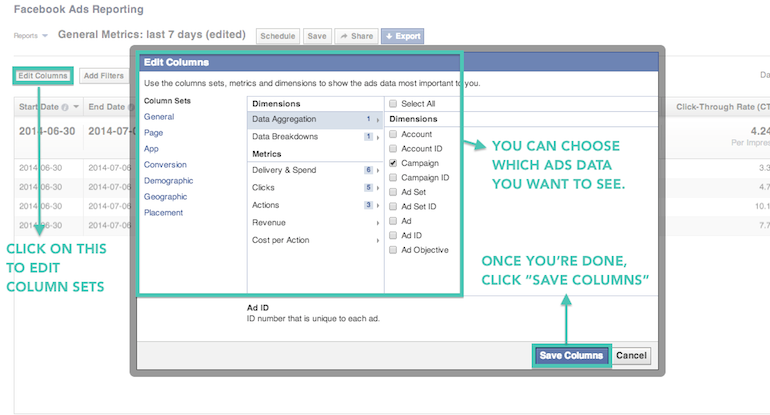Expand arrow next to Data Breakdowns
770x415 pixels.
point(378,137)
